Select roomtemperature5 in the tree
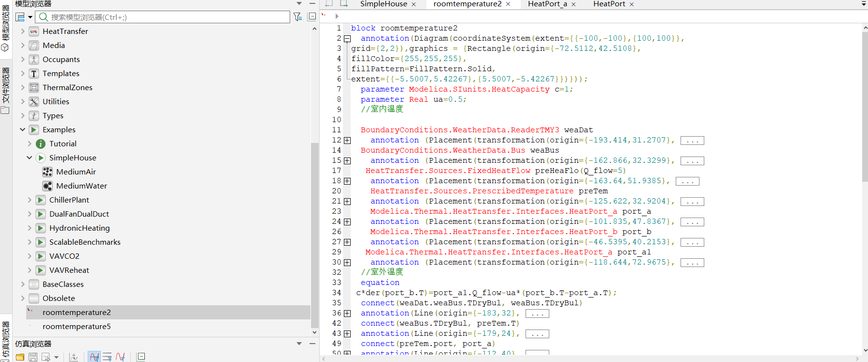The image size is (868, 362). point(77,327)
